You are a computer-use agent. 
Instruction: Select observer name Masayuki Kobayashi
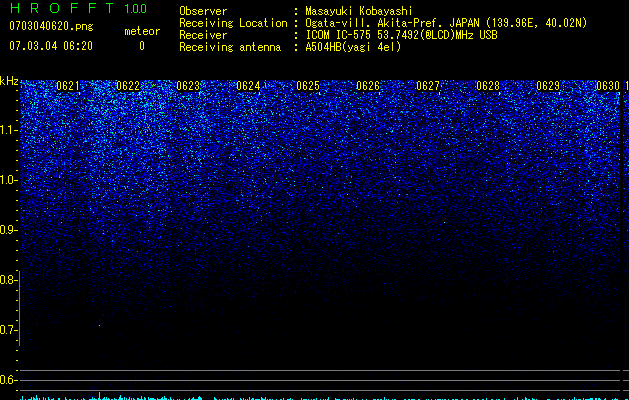click(x=358, y=11)
